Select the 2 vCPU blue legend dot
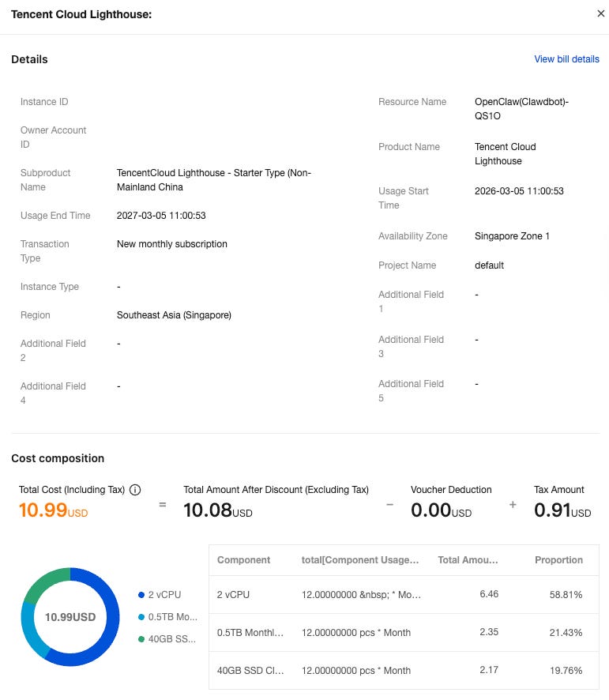Image resolution: width=609 pixels, height=700 pixels. [x=141, y=595]
